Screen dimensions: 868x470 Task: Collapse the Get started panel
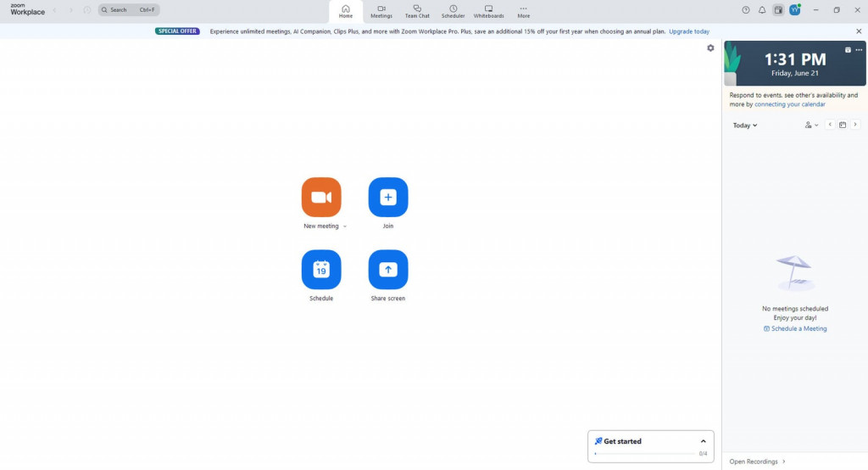pos(703,441)
